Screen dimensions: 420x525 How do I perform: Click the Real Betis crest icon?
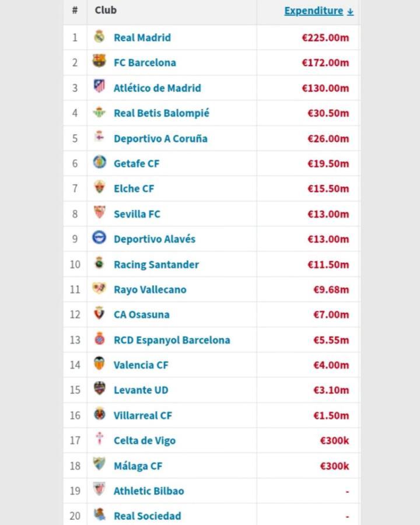(x=99, y=112)
